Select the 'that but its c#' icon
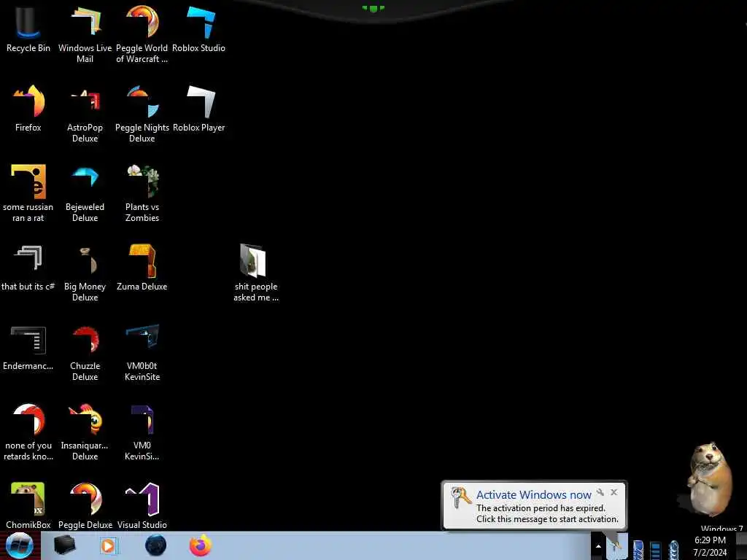 coord(28,267)
